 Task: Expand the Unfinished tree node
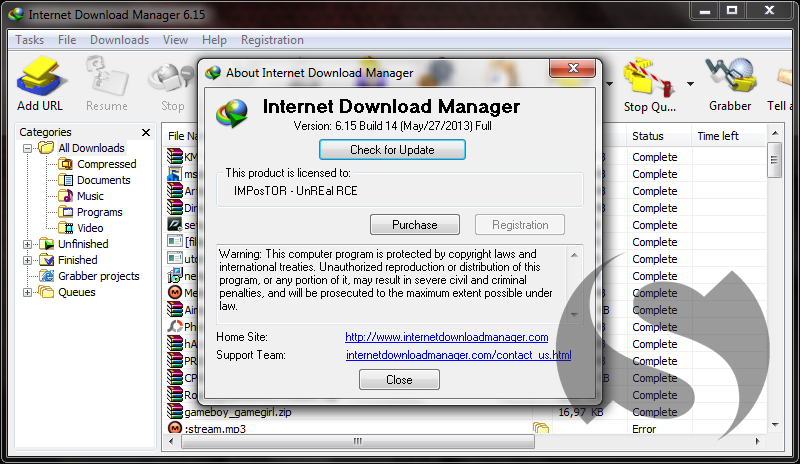[x=28, y=245]
